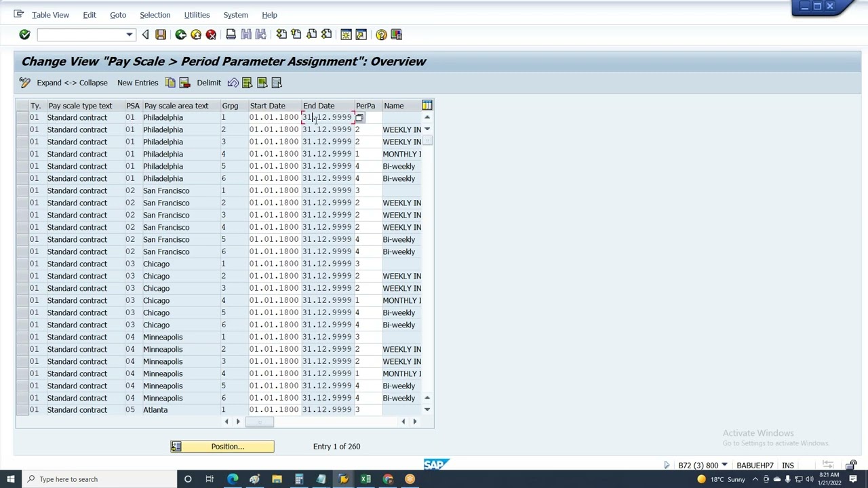Viewport: 868px width, 488px height.
Task: Open the Windows Start button
Action: 10,479
